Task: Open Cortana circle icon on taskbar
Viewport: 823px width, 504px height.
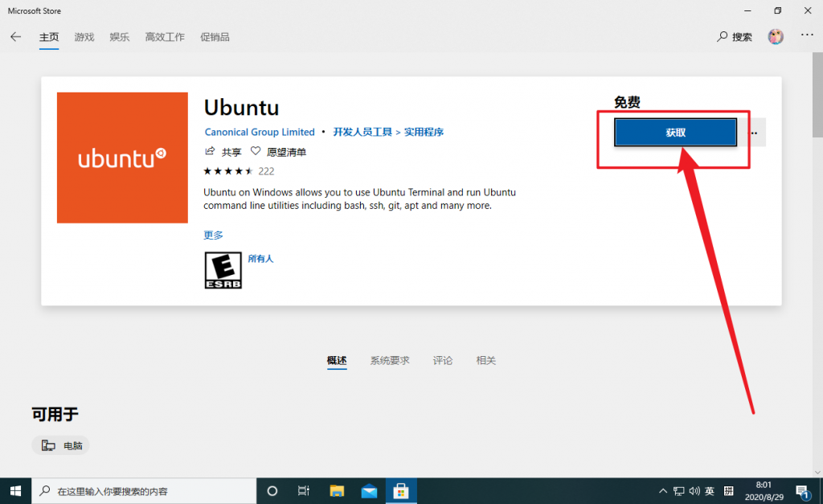Action: coord(272,491)
